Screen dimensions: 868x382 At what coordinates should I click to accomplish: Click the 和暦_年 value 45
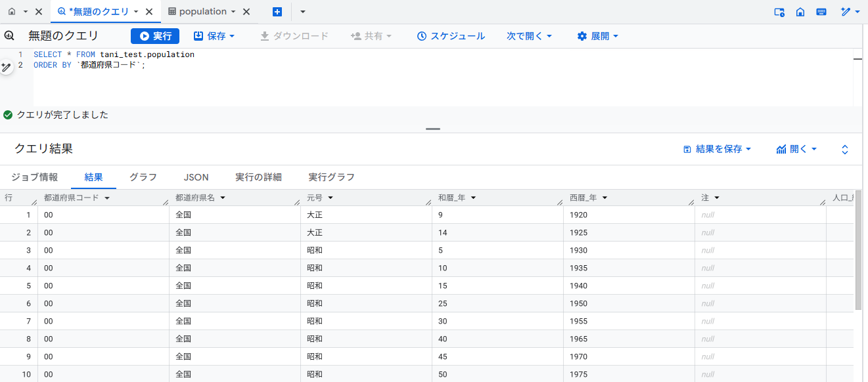(443, 356)
